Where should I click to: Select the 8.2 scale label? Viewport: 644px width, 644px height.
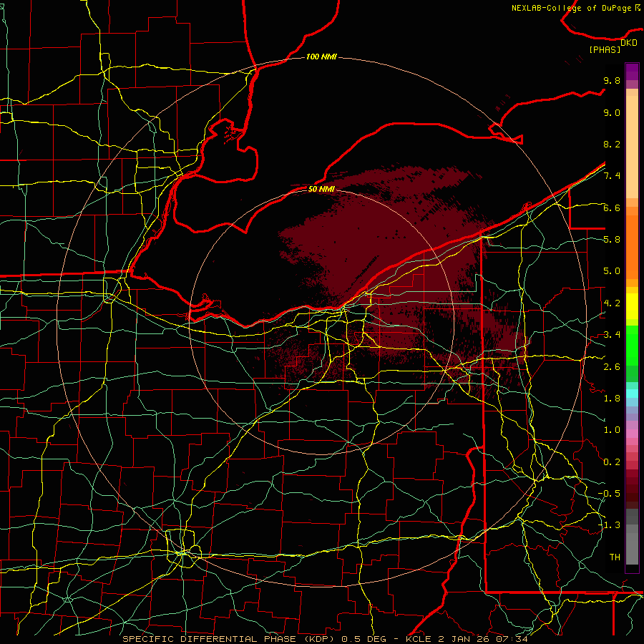[612, 144]
